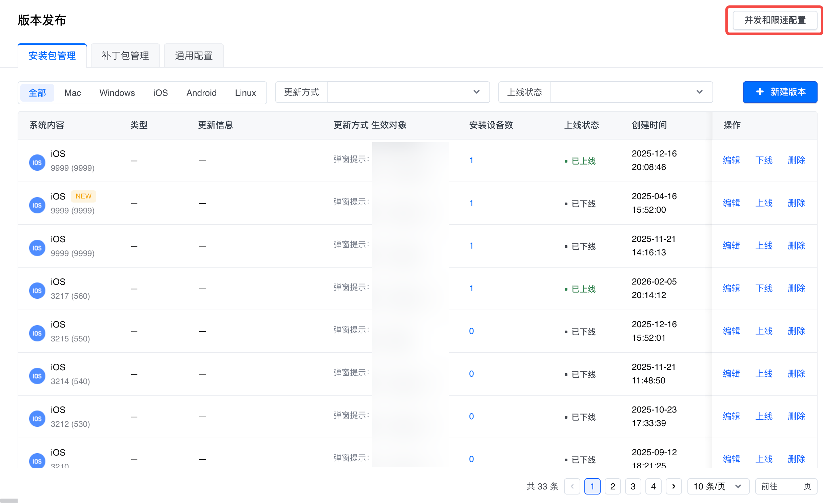Click the 前往 page number input field

[x=790, y=486]
